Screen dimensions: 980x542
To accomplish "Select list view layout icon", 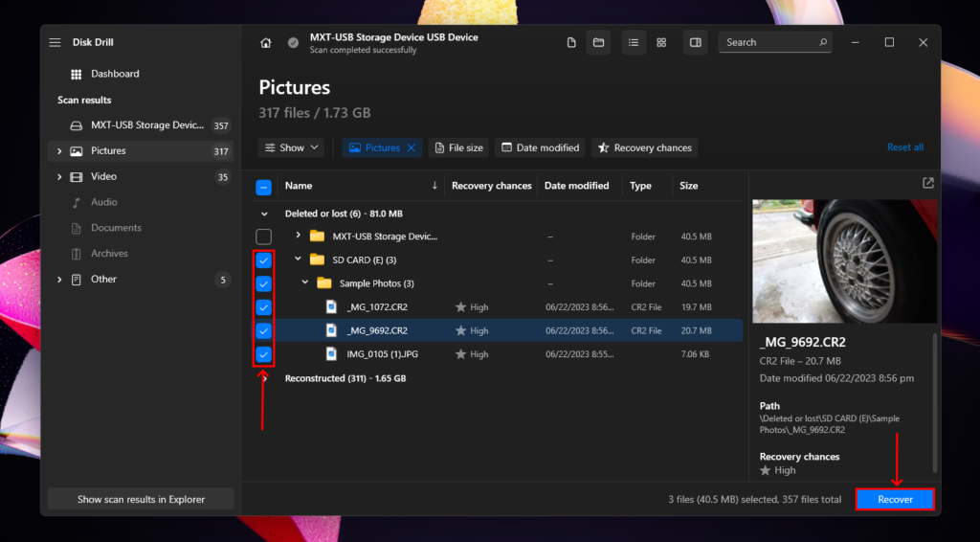I will coord(634,42).
